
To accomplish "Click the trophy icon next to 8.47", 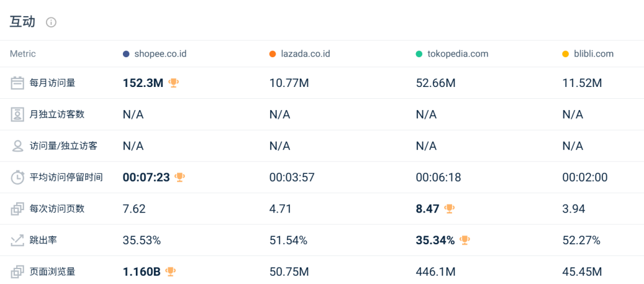I will click(450, 208).
